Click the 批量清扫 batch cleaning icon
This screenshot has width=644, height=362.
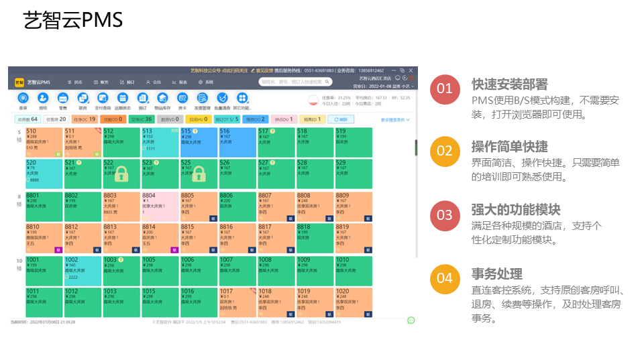coord(222,98)
